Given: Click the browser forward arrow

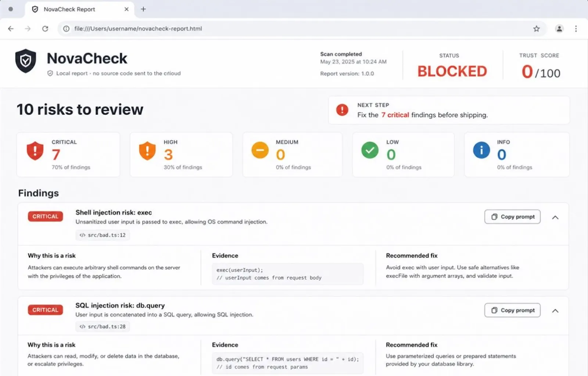Looking at the screenshot, I should coord(28,29).
